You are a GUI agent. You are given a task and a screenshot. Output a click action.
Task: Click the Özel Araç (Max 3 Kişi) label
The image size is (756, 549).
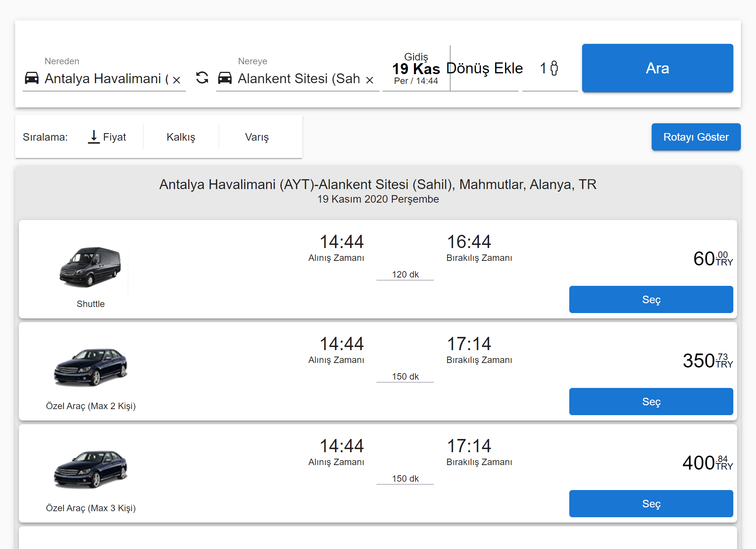coord(91,508)
